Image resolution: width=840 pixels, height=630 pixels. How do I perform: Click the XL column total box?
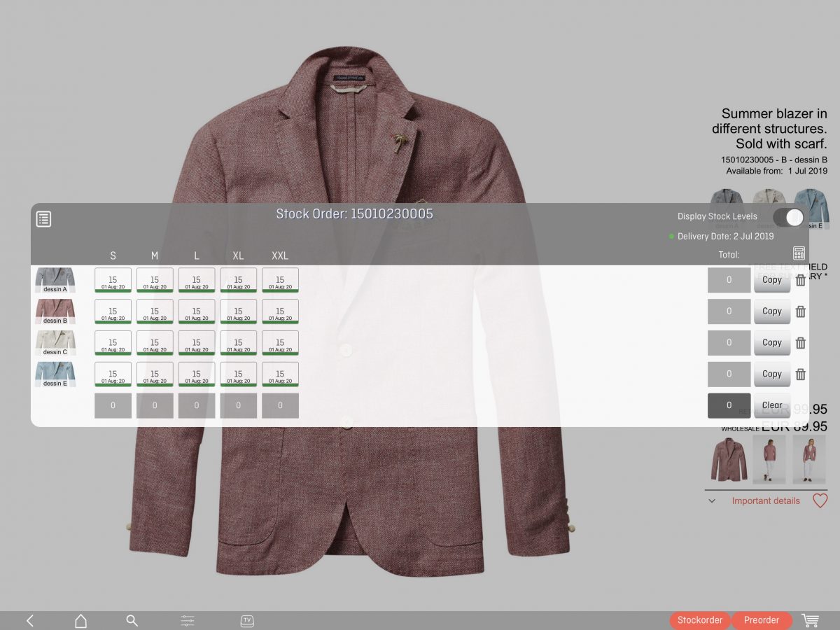click(238, 405)
